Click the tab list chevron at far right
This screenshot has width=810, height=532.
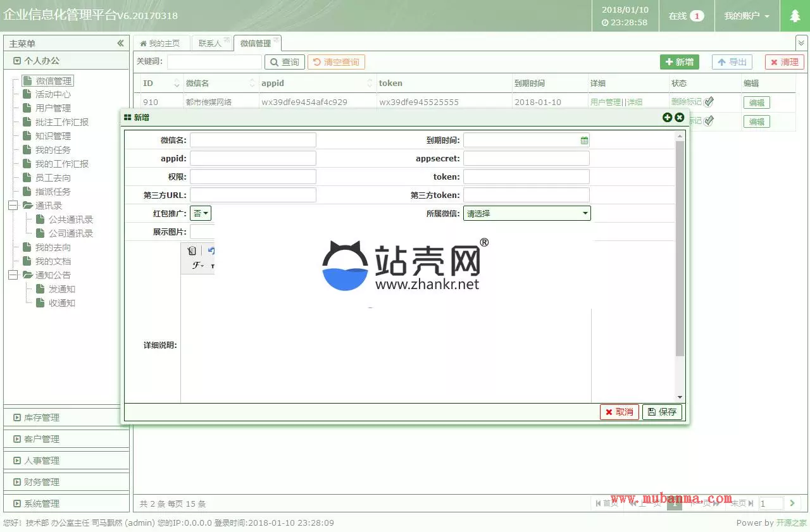(x=801, y=43)
